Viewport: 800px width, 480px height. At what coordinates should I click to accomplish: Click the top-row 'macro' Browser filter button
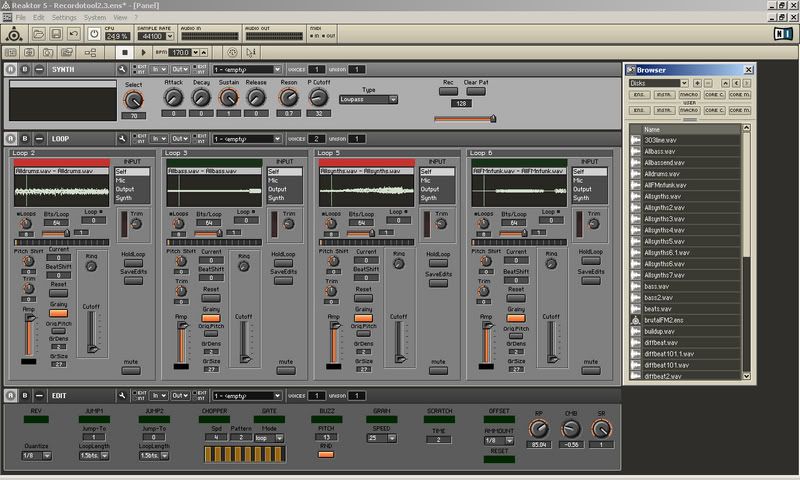pyautogui.click(x=689, y=95)
